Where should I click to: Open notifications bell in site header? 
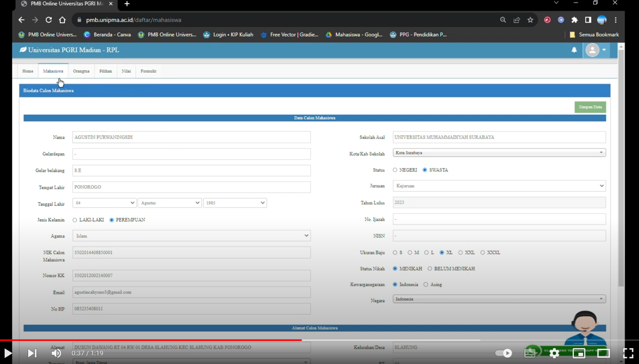574,50
